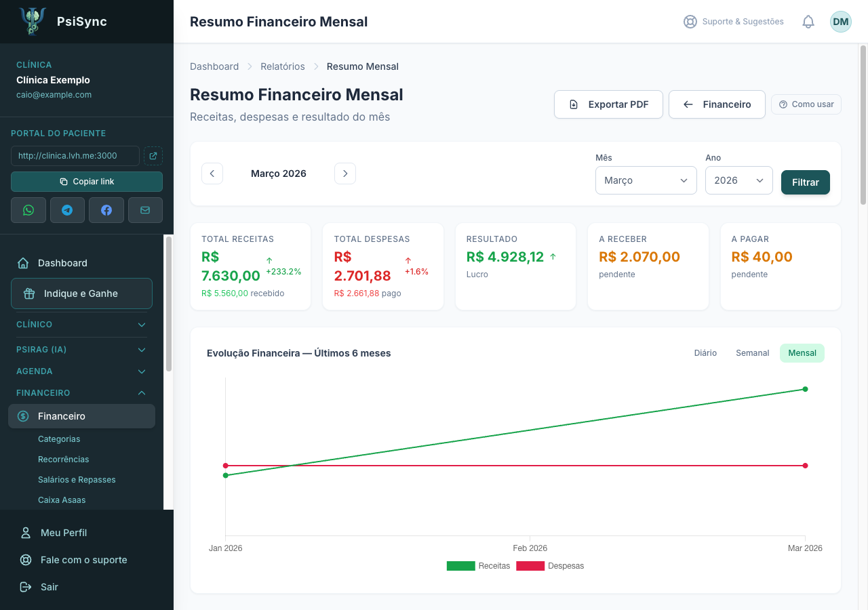Open the Indique e Ganhe page
The height and width of the screenshot is (610, 868).
click(81, 293)
